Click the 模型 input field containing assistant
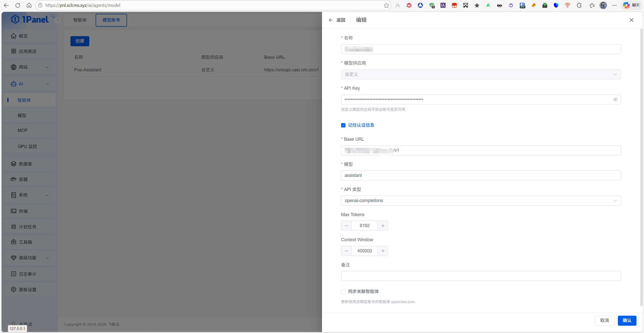This screenshot has width=644, height=333. [x=481, y=175]
